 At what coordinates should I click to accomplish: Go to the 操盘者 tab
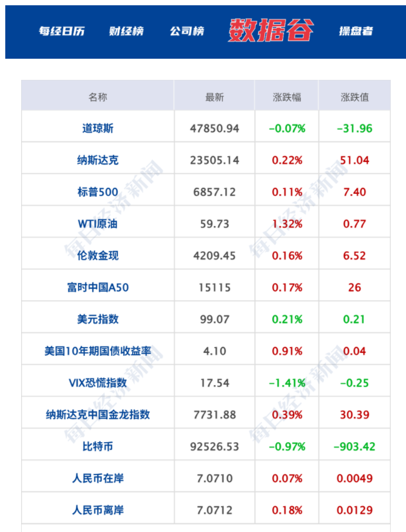[x=356, y=31]
